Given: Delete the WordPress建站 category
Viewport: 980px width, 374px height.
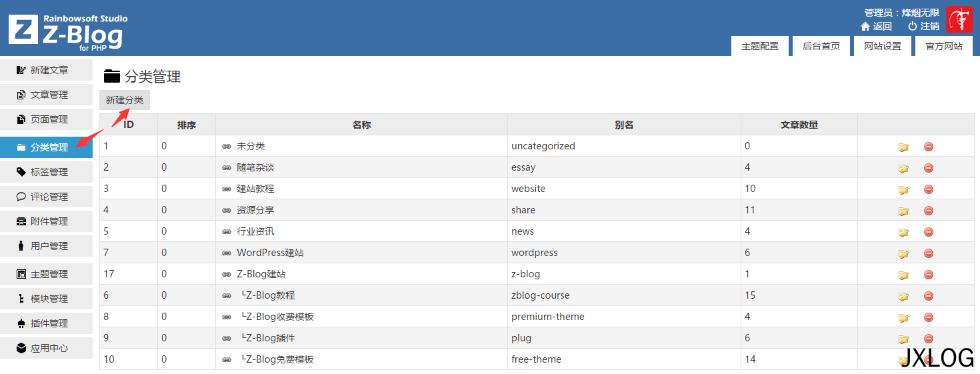Looking at the screenshot, I should [929, 253].
